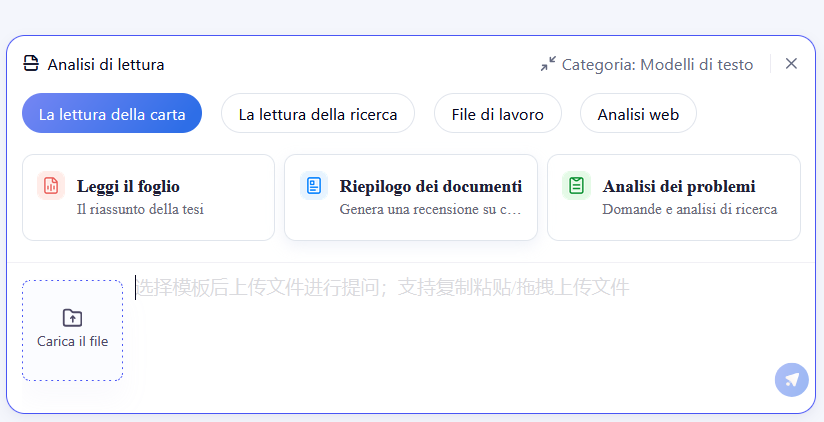Click the blue document icon for Riepilogo dei documenti

[314, 186]
